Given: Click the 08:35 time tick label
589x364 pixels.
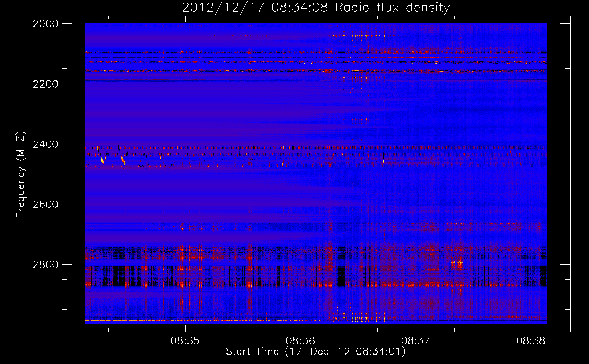Looking at the screenshot, I should pyautogui.click(x=185, y=341).
